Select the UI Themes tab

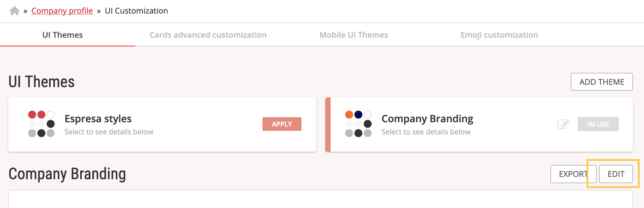coord(63,35)
